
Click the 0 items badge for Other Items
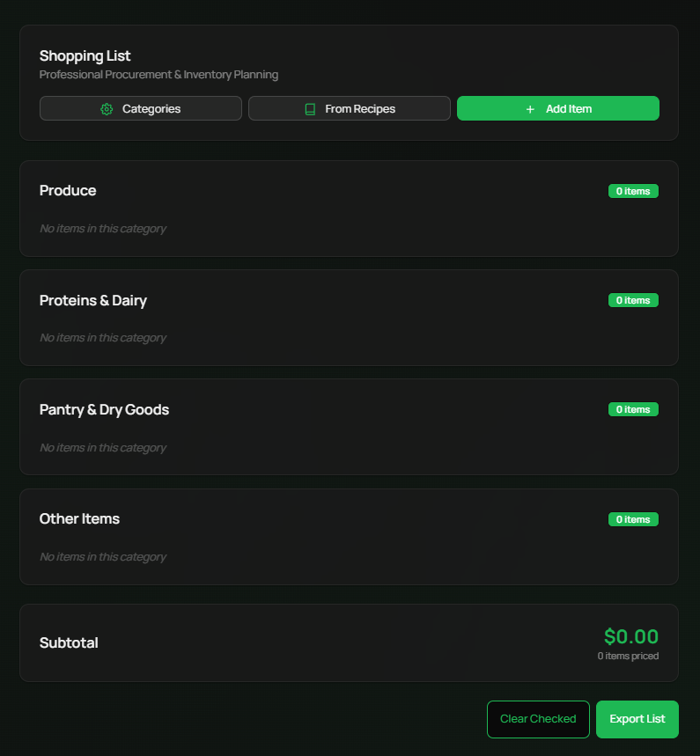click(x=633, y=519)
